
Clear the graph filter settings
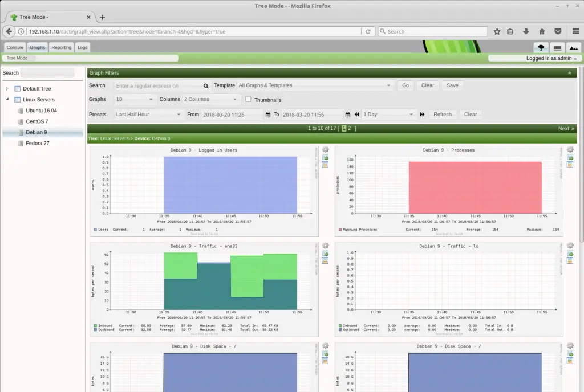coord(428,85)
